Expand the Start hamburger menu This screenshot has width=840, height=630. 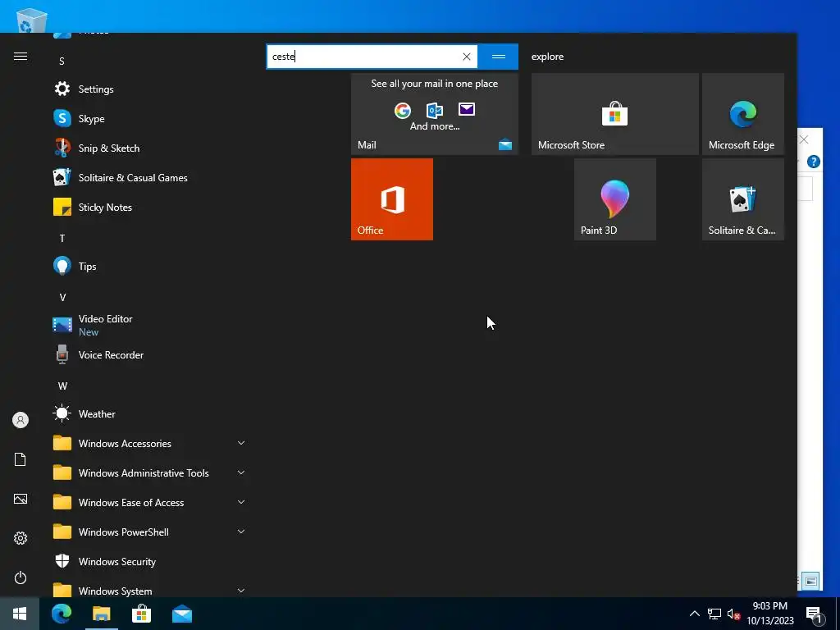(21, 57)
